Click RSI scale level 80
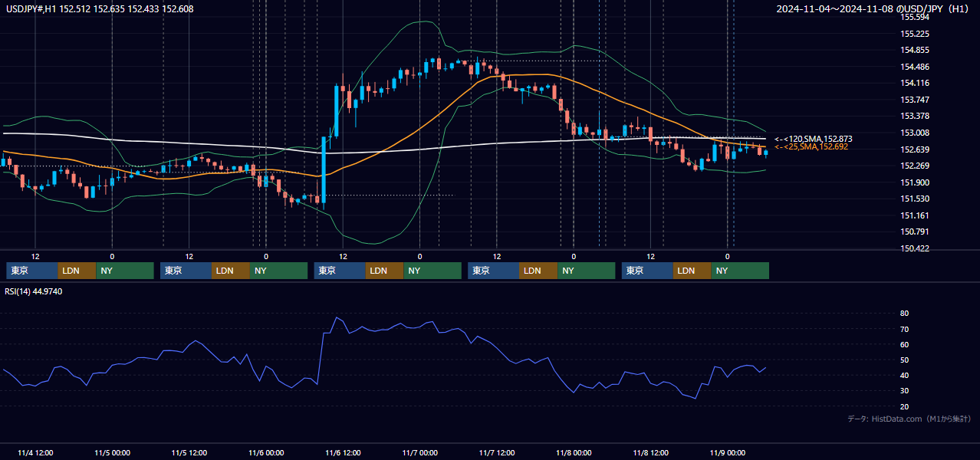This screenshot has height=460, width=980. pos(904,314)
